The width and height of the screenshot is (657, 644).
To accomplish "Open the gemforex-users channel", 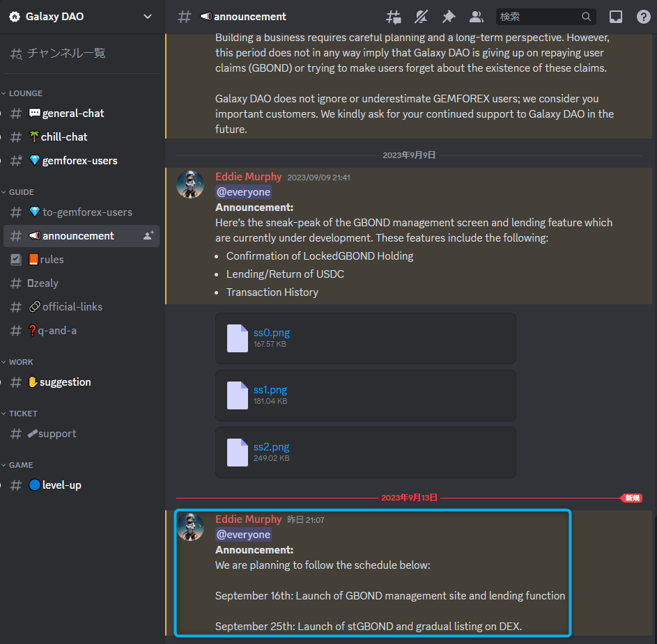I will pyautogui.click(x=82, y=160).
